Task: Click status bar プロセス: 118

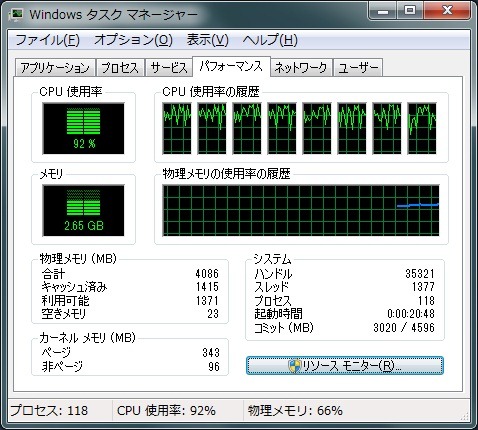Action: (x=49, y=410)
